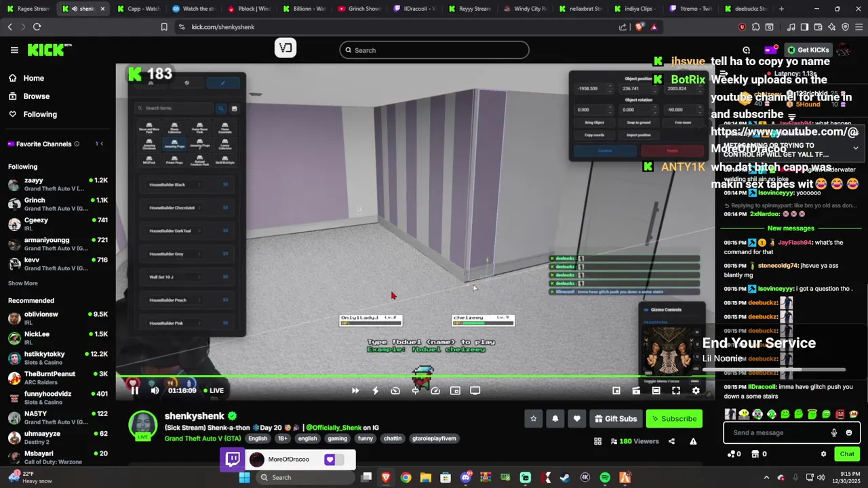Open the emoji picker in chat input
Viewport: 868px width, 488px height.
pos(849,432)
